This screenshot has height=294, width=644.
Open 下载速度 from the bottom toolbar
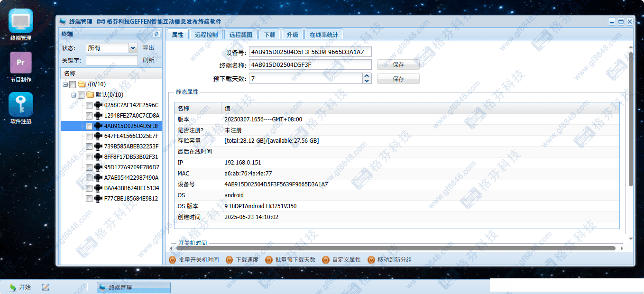click(x=229, y=260)
